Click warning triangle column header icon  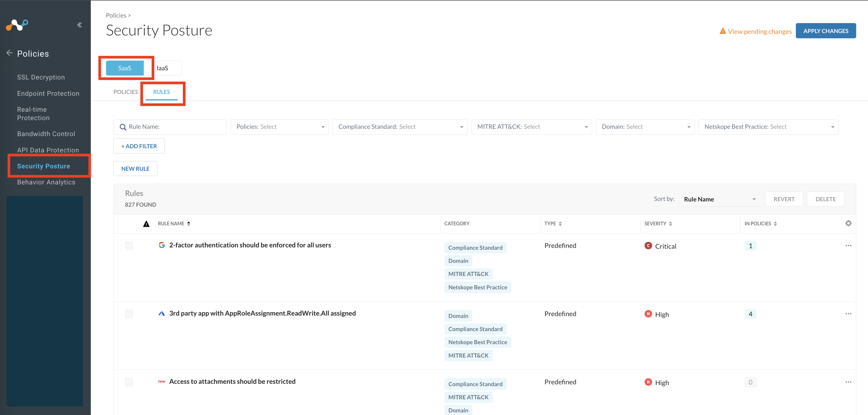[x=146, y=224]
